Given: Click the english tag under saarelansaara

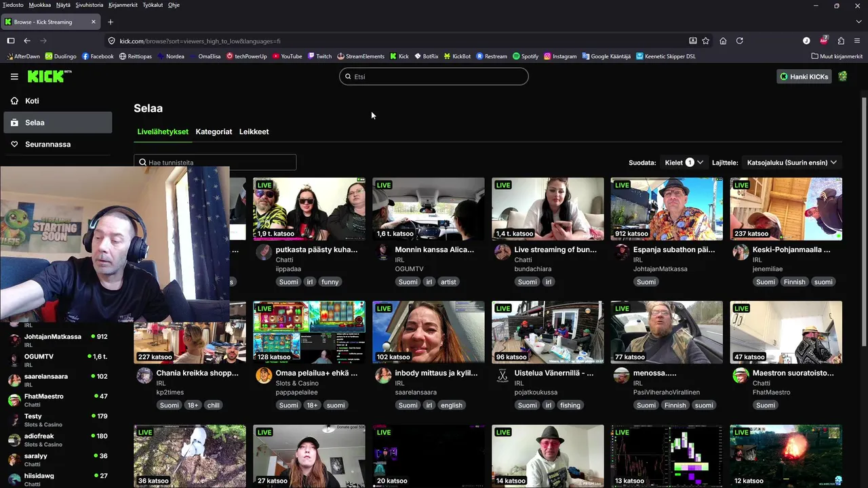Looking at the screenshot, I should tap(452, 405).
